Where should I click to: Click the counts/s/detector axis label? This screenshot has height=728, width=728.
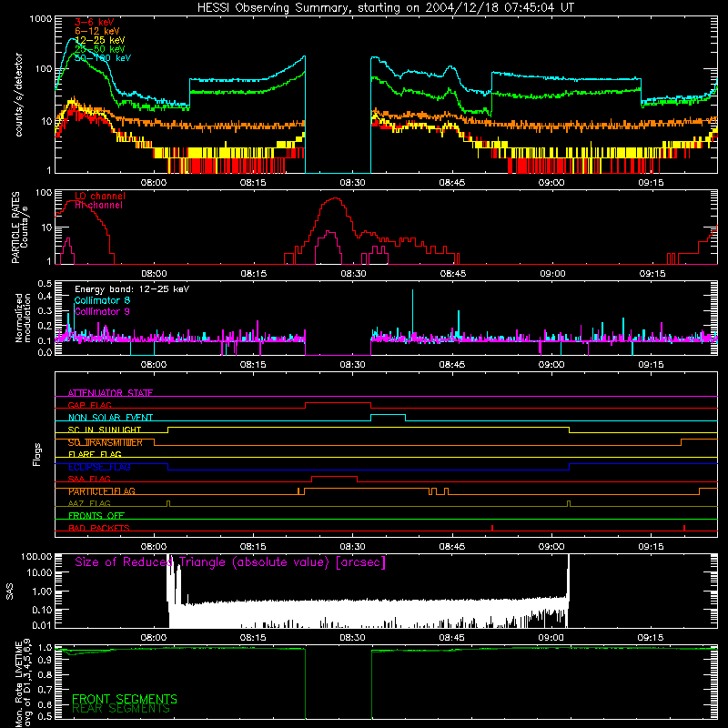18,95
